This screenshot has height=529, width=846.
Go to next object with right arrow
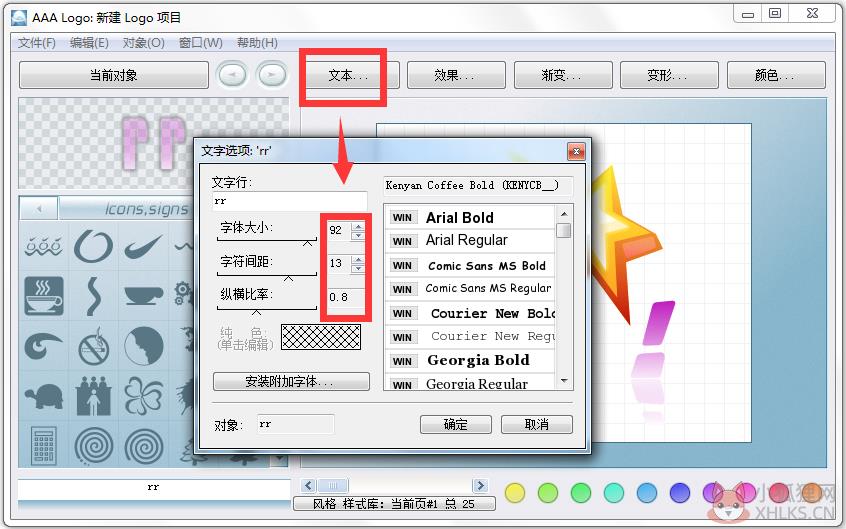(x=272, y=74)
